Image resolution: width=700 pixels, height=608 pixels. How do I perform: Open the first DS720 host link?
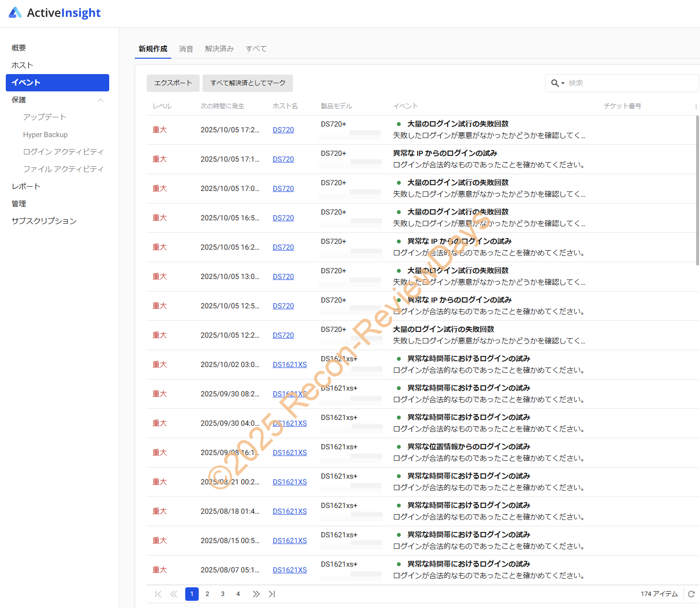pyautogui.click(x=283, y=130)
